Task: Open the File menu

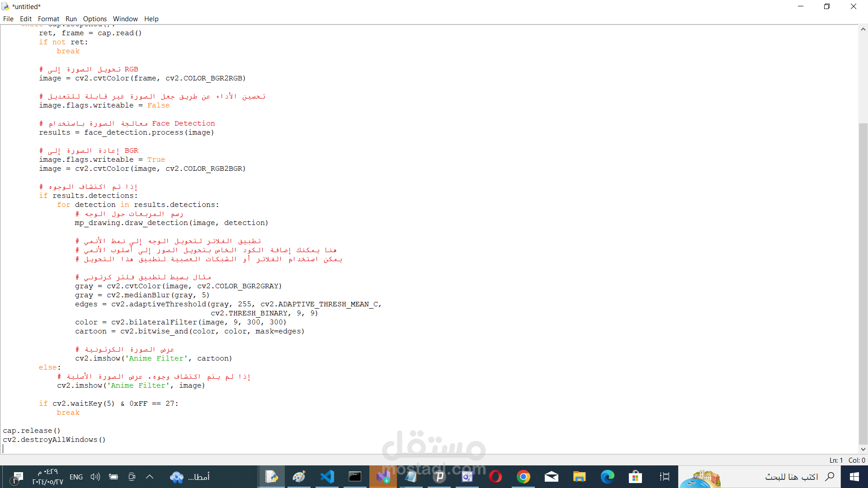Action: (8, 19)
